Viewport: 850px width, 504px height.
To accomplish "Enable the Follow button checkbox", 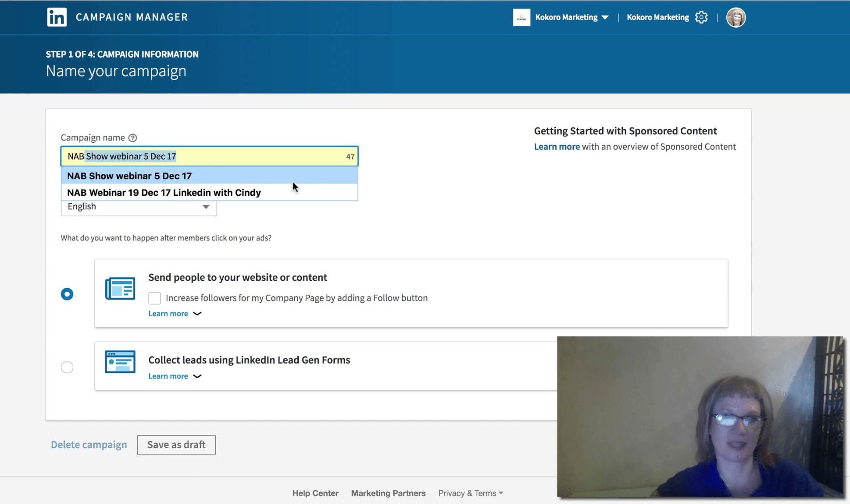I will (154, 298).
